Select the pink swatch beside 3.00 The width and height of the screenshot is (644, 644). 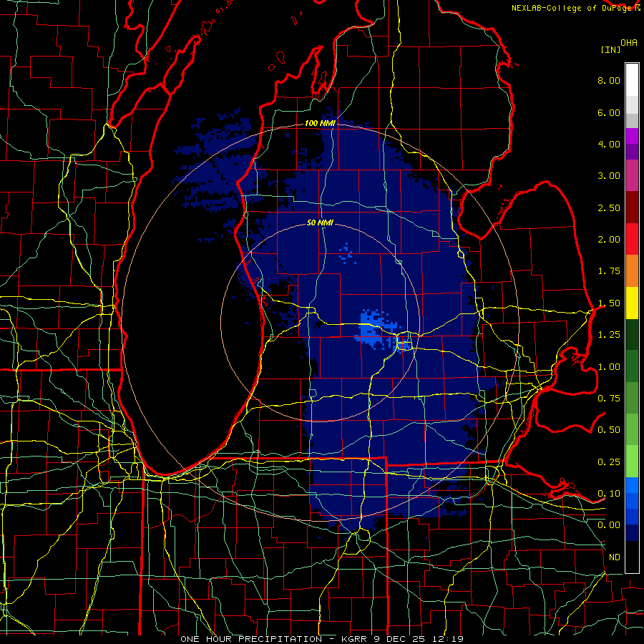632,175
